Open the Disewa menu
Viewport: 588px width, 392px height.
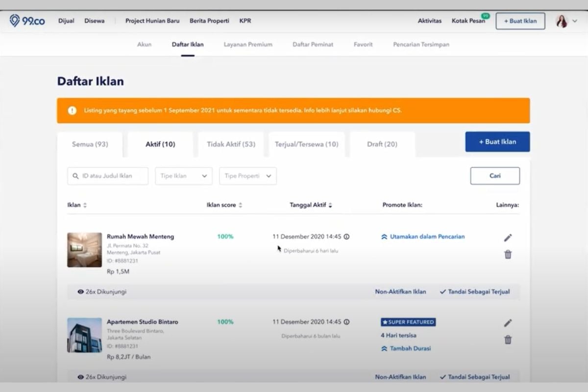click(x=94, y=21)
